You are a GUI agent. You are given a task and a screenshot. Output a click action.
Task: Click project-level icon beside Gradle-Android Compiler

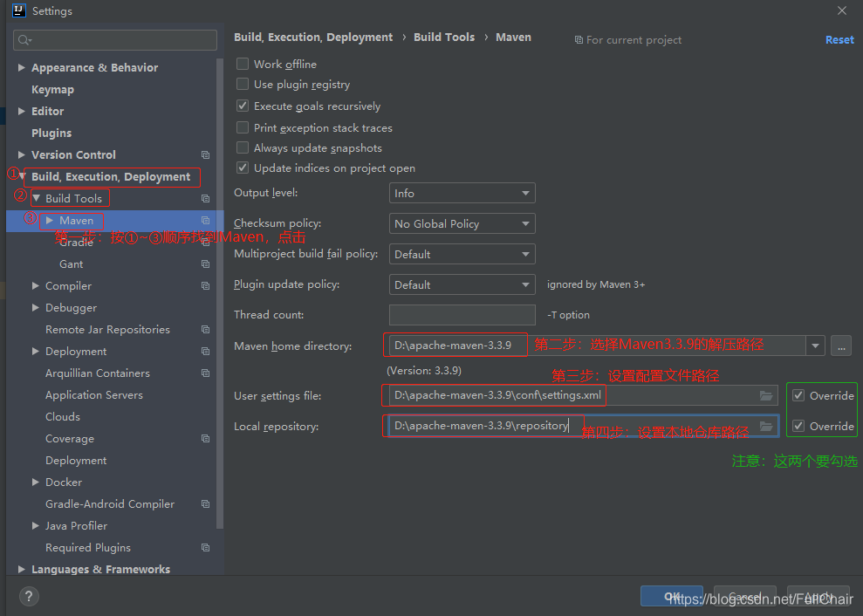(205, 504)
